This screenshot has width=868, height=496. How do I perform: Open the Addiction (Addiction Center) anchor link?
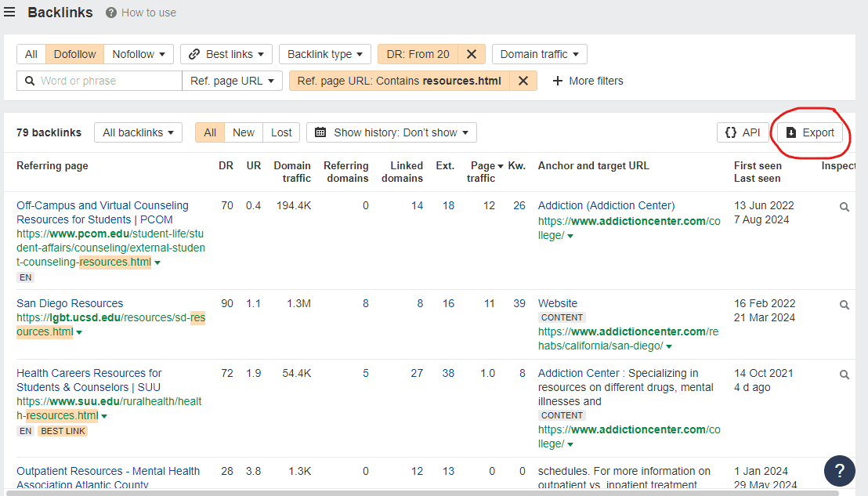[x=606, y=205]
